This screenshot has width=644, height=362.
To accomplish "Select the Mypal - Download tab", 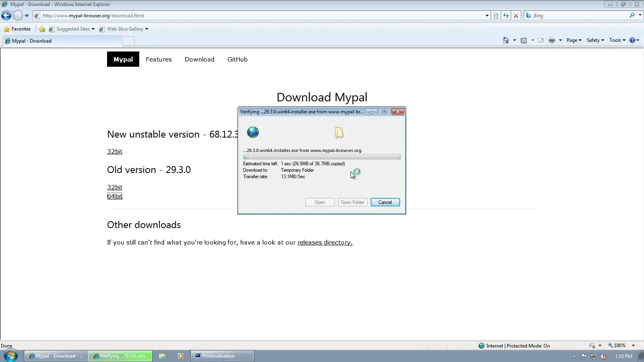I will point(62,41).
